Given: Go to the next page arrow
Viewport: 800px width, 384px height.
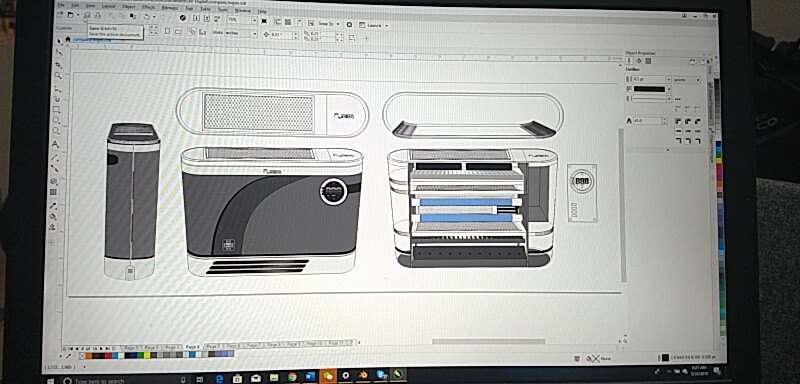Looking at the screenshot, I should point(101,348).
